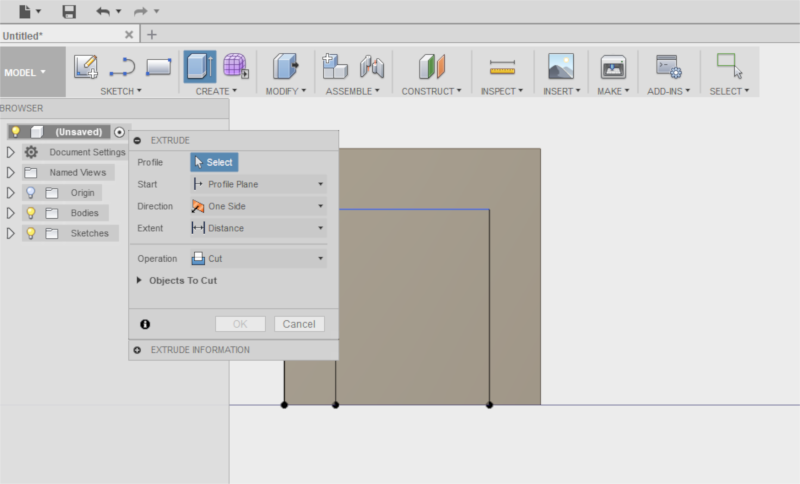Expand Named Views tree node
This screenshot has width=800, height=484.
10,172
